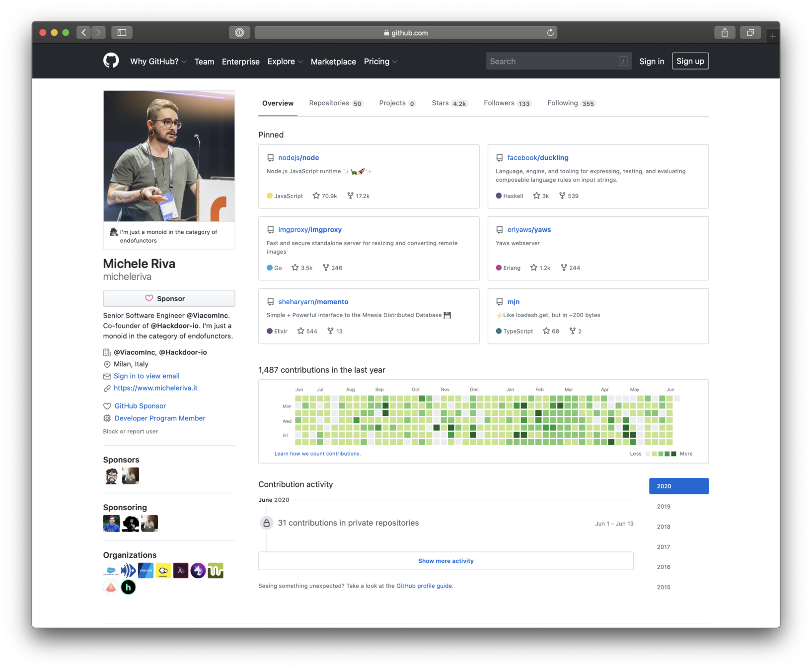This screenshot has width=812, height=670.
Task: Click the darkest green legend swatch
Action: click(673, 454)
